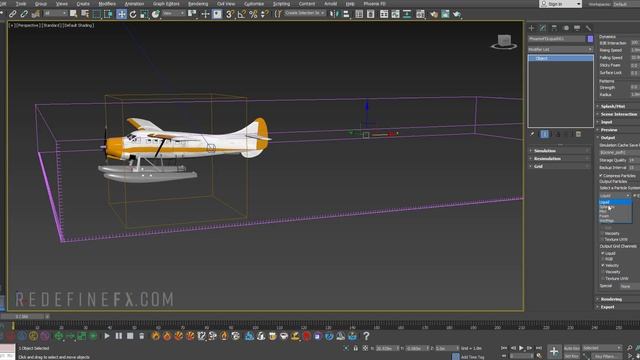Toggle Viscosity under Output Grid Channels
This screenshot has height=360, width=640.
(x=603, y=272)
